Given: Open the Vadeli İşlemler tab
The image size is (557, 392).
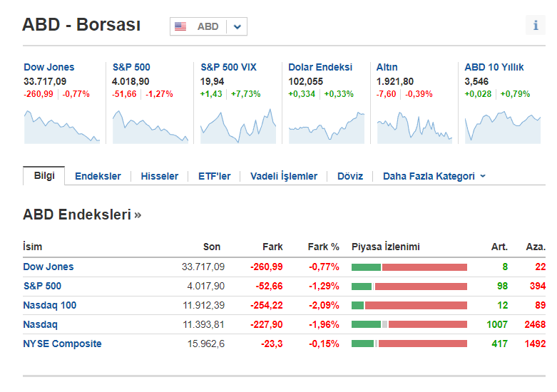Looking at the screenshot, I should coord(283,176).
